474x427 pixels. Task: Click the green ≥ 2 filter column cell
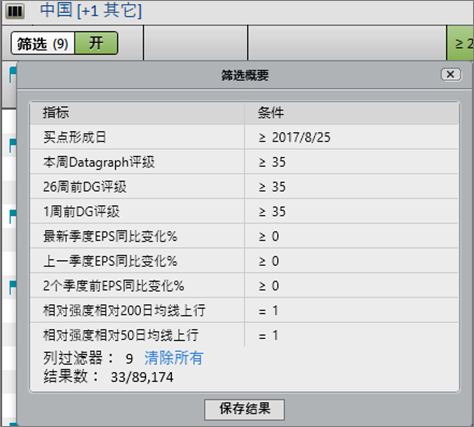[x=460, y=43]
